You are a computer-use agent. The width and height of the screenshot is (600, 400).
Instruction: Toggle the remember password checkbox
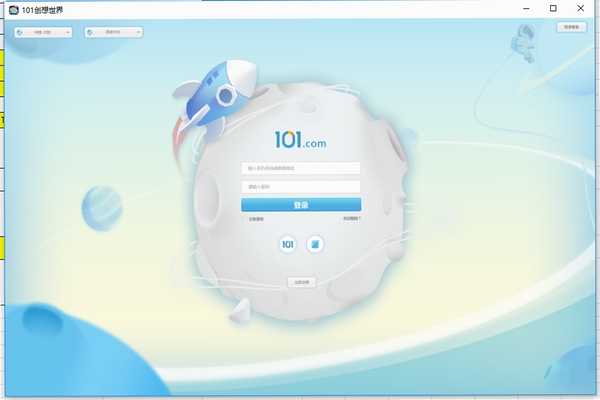pyautogui.click(x=245, y=219)
